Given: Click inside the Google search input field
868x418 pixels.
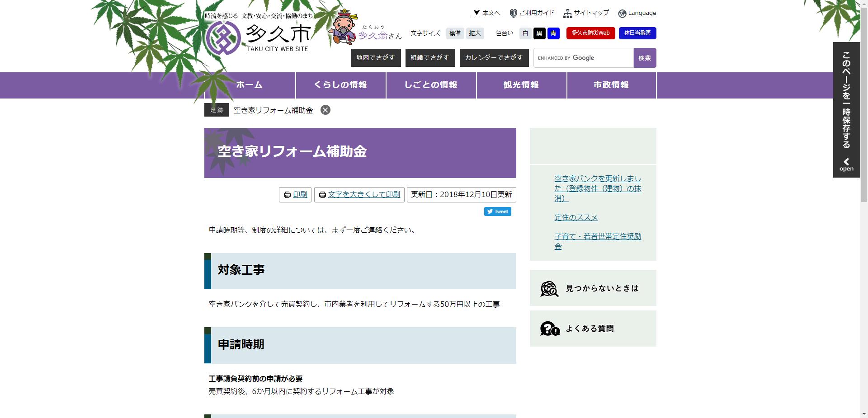Looking at the screenshot, I should (583, 57).
